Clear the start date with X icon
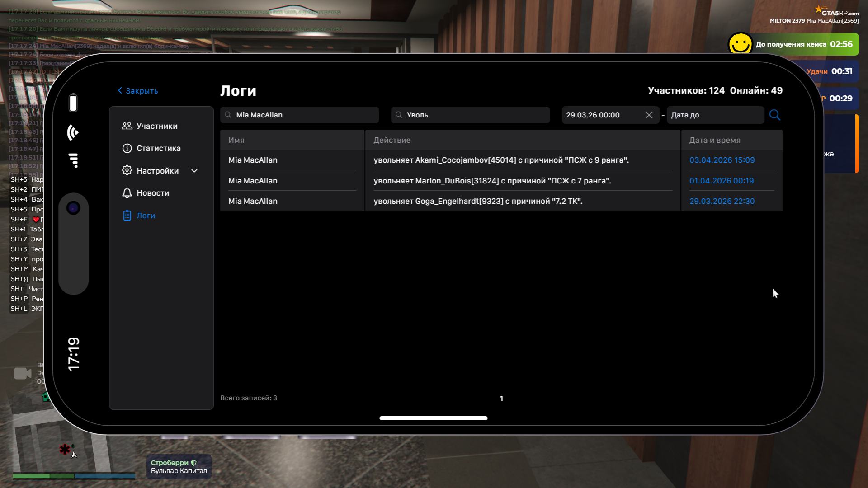This screenshot has width=868, height=488. point(649,115)
